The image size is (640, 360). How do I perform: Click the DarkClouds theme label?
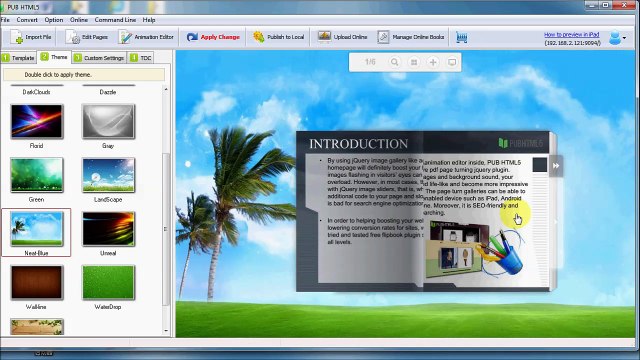(36, 92)
